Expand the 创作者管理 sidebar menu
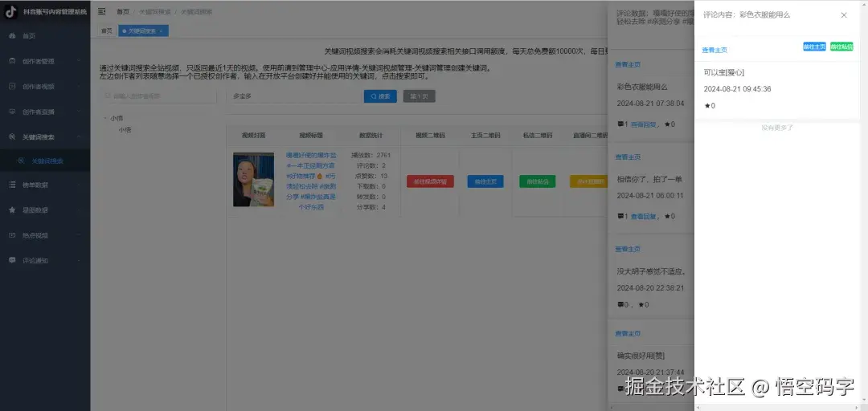Image resolution: width=868 pixels, height=411 pixels. (45, 61)
